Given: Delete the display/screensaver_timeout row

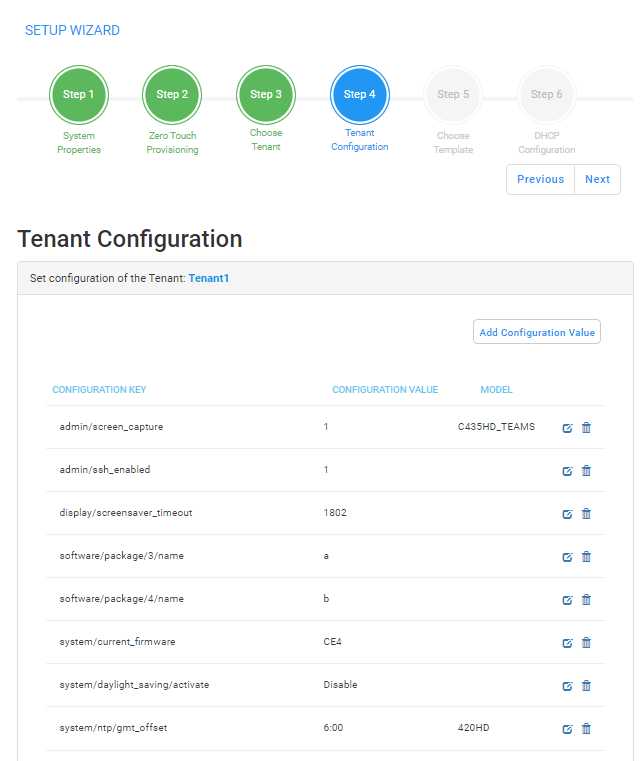Looking at the screenshot, I should 586,513.
